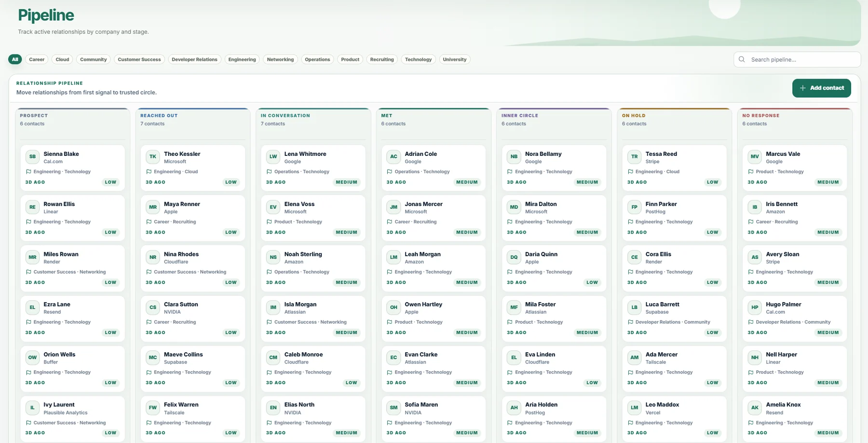Click the RE avatar for Rowan Ellis
This screenshot has height=443, width=868.
tap(32, 207)
